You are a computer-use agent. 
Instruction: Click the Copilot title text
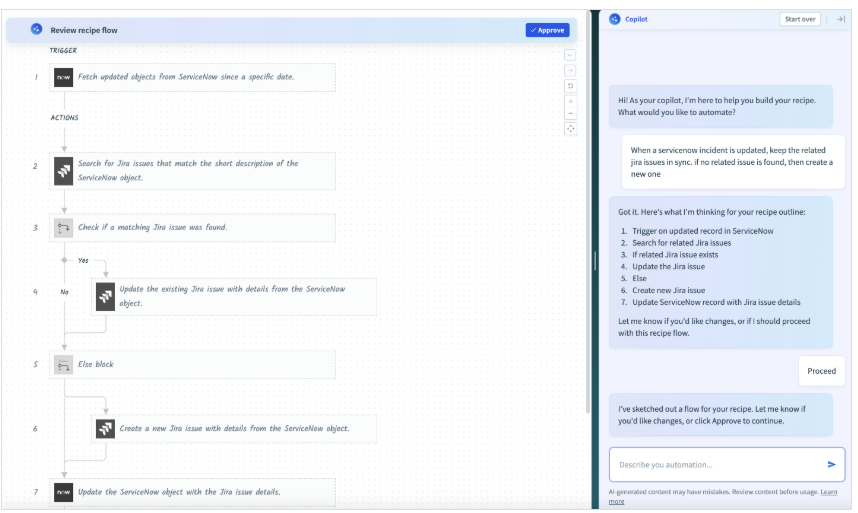click(x=636, y=19)
